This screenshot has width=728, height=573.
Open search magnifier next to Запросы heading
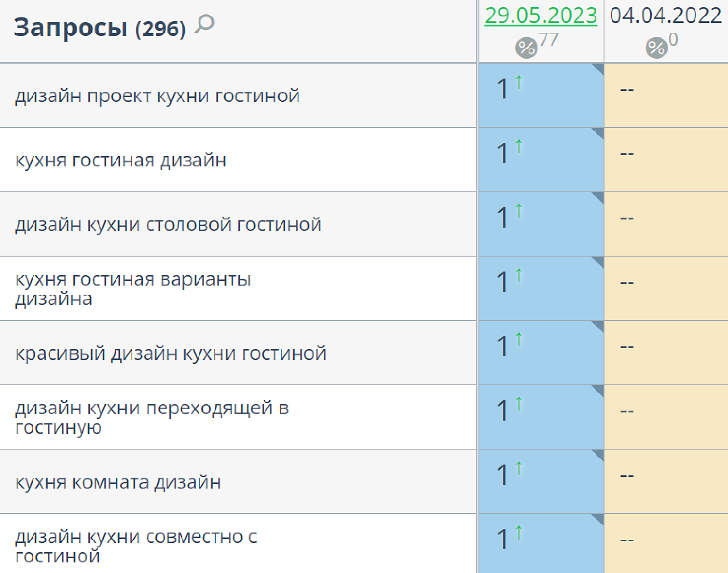click(x=204, y=24)
